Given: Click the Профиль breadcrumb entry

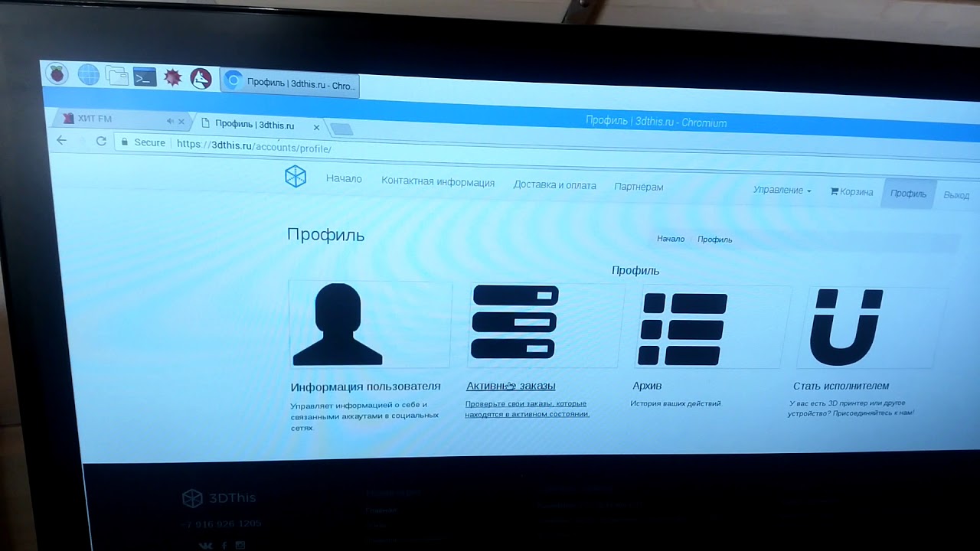Looking at the screenshot, I should tap(715, 240).
